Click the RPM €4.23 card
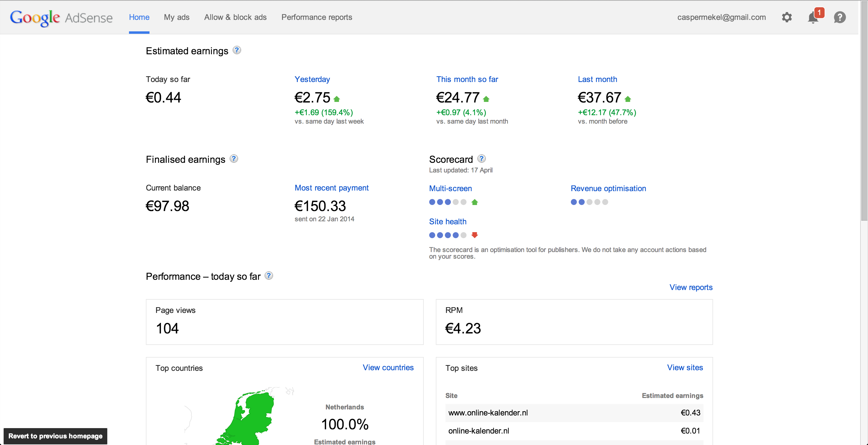 [x=574, y=322]
